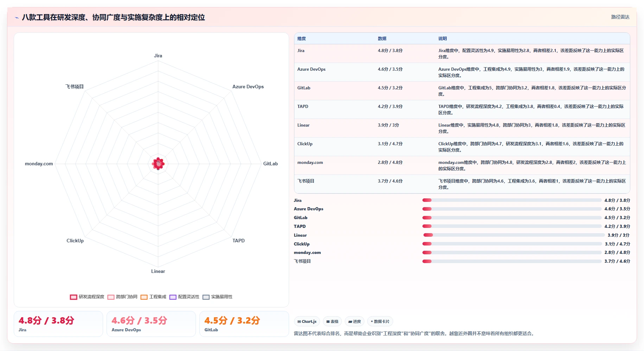Click the table value 3.1分 / 4.7分

coord(390,144)
